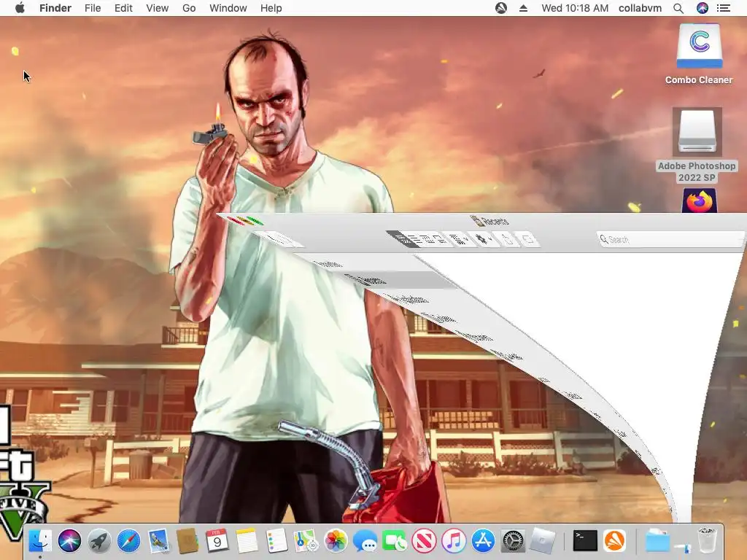Image resolution: width=747 pixels, height=560 pixels.
Task: Open the Apple menu
Action: tap(20, 8)
